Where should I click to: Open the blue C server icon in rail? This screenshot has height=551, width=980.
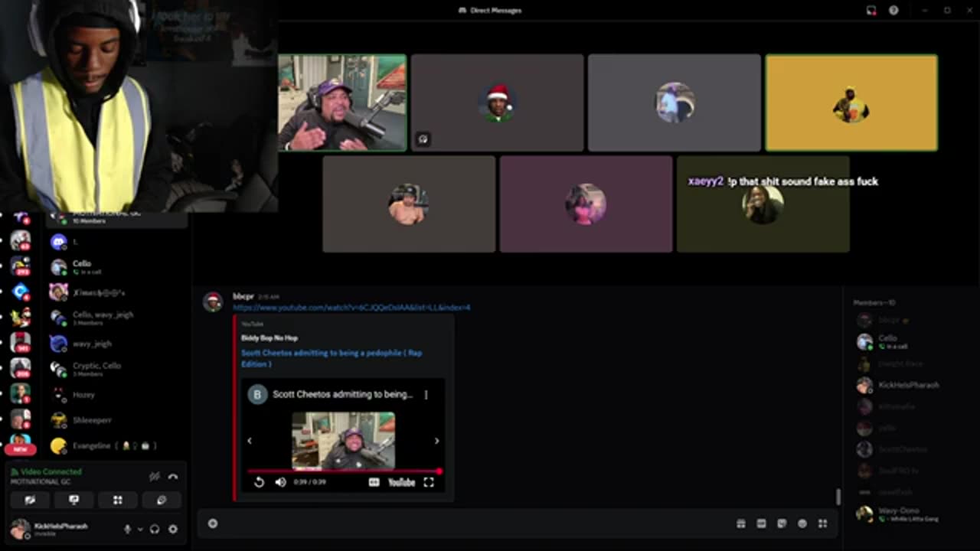click(x=21, y=292)
